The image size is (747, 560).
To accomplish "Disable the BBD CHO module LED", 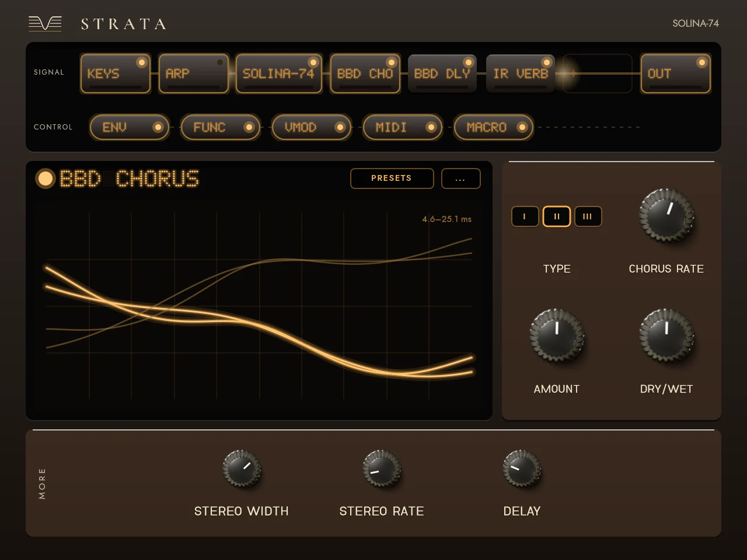I will click(392, 62).
